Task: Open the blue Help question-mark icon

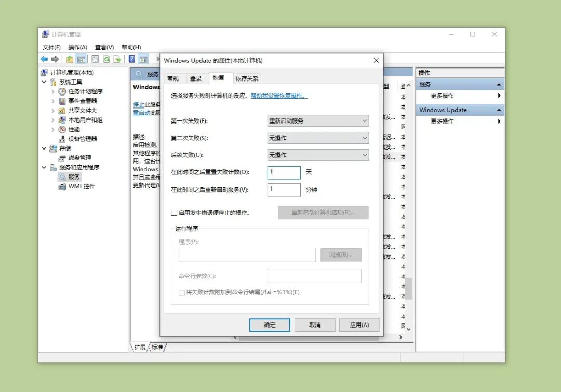Action: [x=131, y=59]
